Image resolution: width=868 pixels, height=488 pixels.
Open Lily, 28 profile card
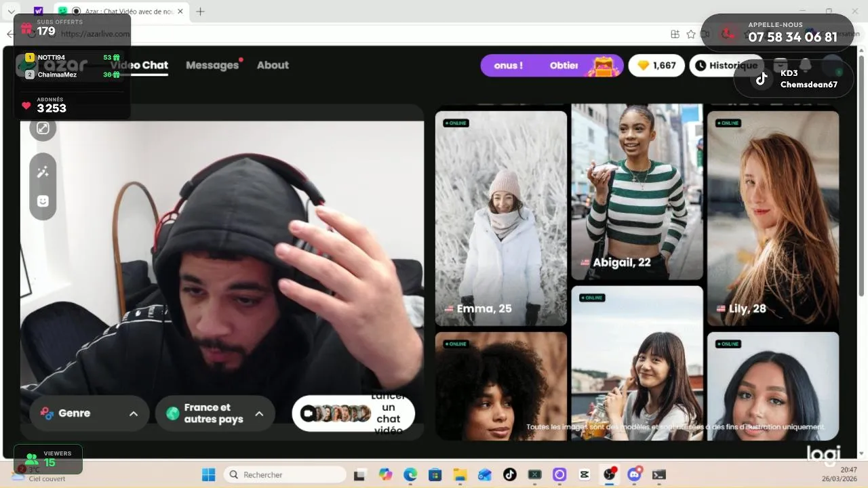pyautogui.click(x=773, y=218)
